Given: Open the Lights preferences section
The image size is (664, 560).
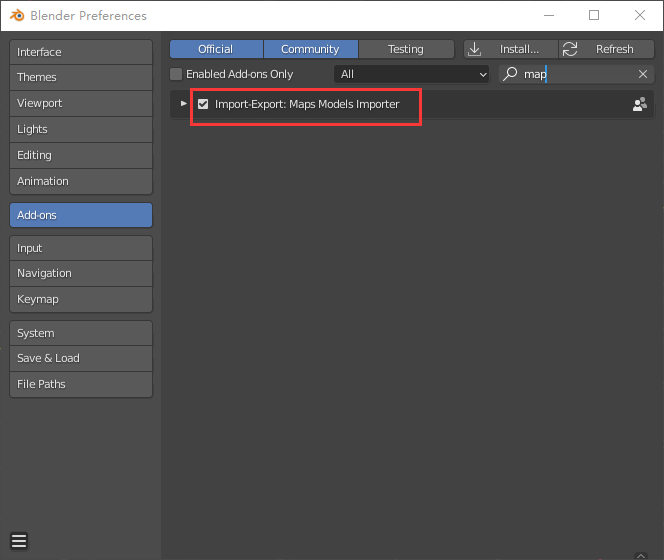Looking at the screenshot, I should pyautogui.click(x=81, y=129).
